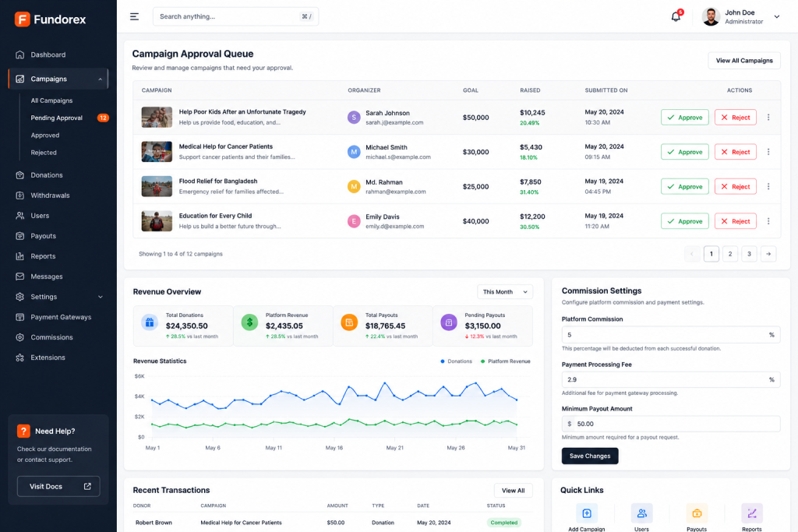Screen dimensions: 798x532
Task: Approve the Help Poor Kids campaign
Action: click(x=684, y=118)
